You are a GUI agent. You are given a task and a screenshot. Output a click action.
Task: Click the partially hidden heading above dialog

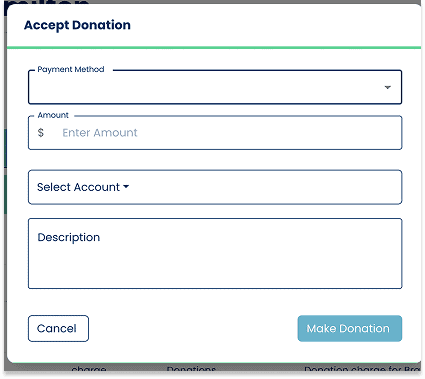point(47,3)
